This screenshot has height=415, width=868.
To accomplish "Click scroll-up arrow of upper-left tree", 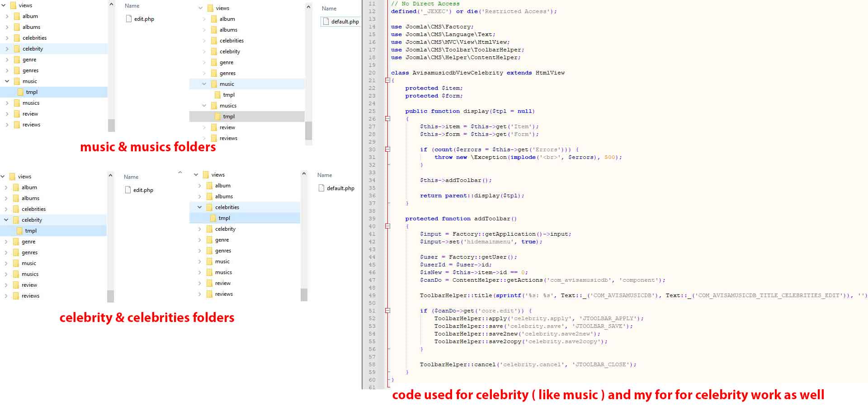I will pyautogui.click(x=111, y=5).
